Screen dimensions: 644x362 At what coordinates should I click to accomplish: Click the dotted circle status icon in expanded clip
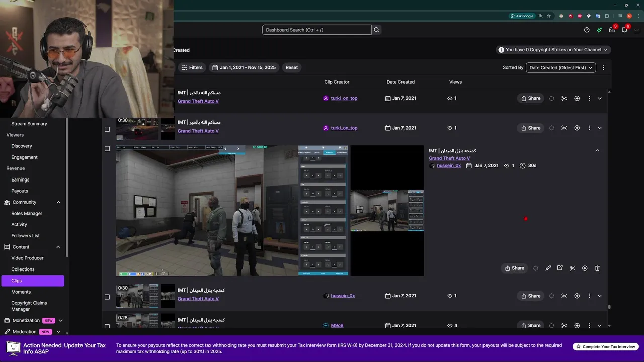(535, 268)
